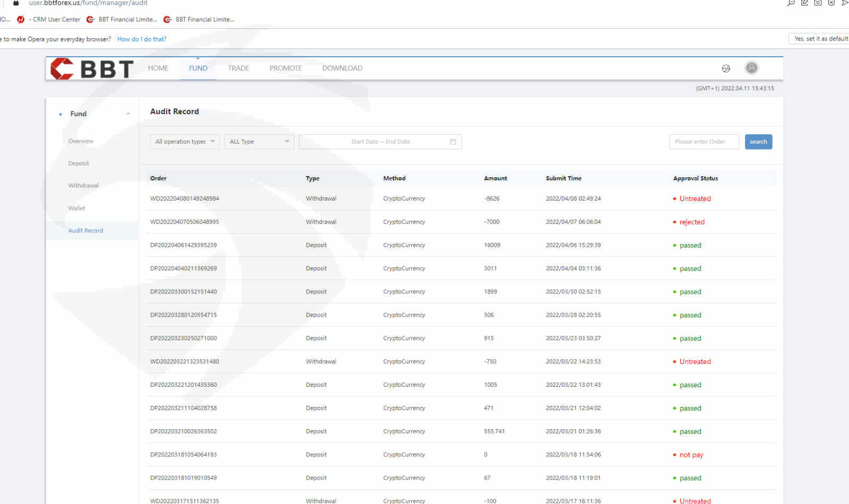The width and height of the screenshot is (849, 504).
Task: Open the user profile avatar
Action: [751, 68]
